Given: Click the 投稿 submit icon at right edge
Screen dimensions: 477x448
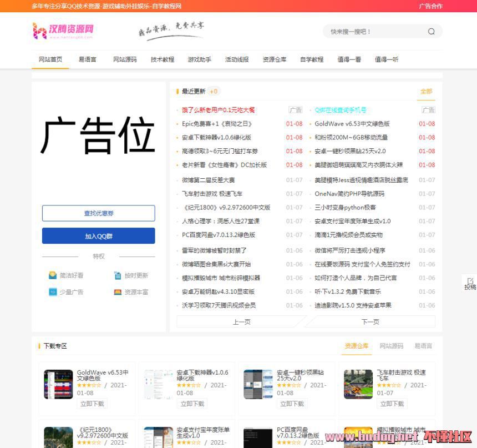Looking at the screenshot, I should click(470, 284).
